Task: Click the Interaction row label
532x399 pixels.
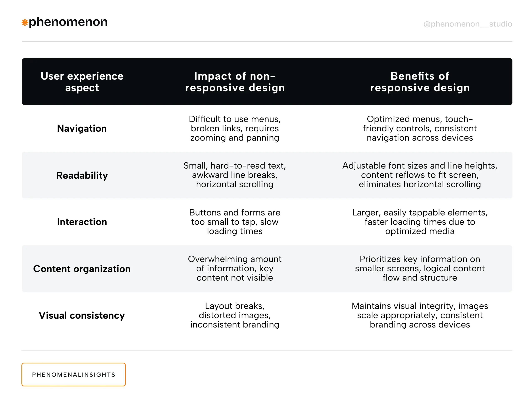Action: coord(82,222)
